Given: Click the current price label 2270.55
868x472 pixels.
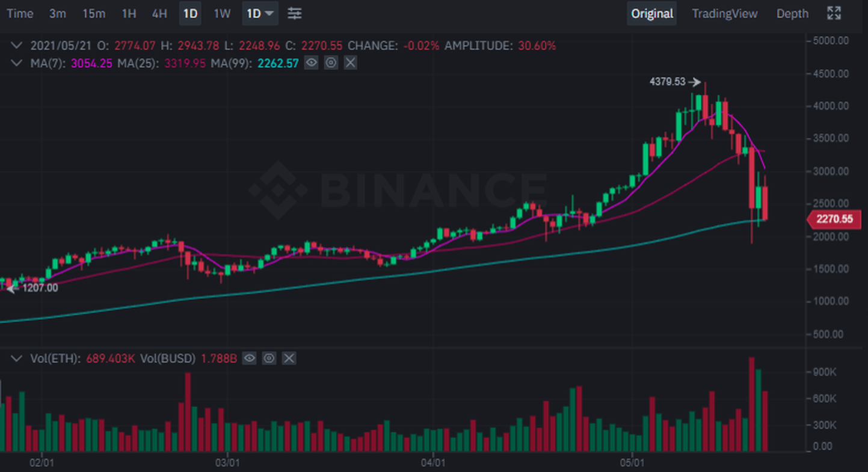Looking at the screenshot, I should 835,219.
